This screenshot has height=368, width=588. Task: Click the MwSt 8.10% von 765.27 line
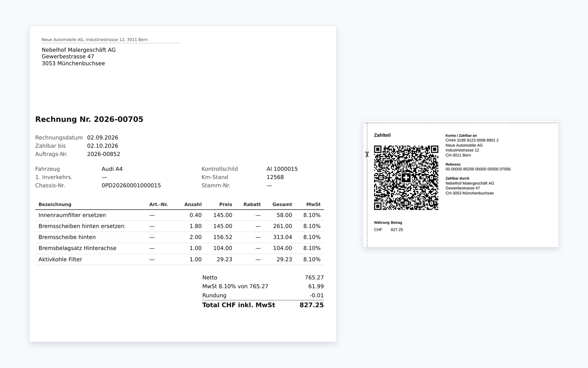[x=263, y=287]
